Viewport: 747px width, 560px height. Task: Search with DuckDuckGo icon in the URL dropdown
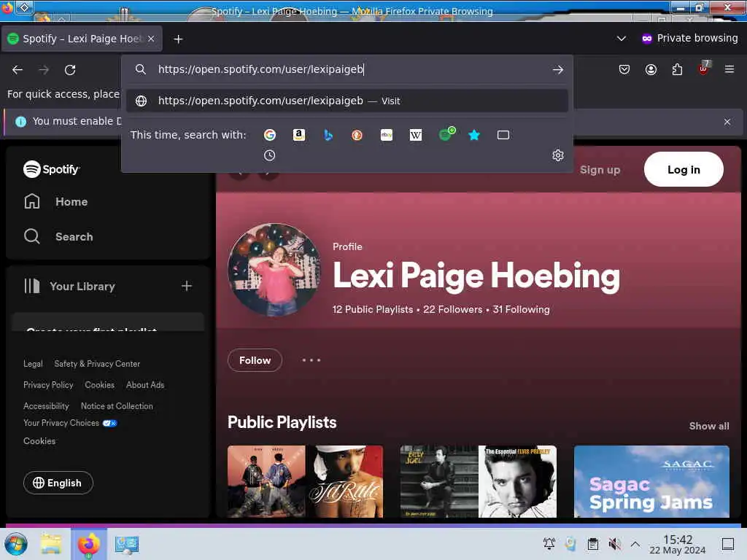(x=357, y=135)
